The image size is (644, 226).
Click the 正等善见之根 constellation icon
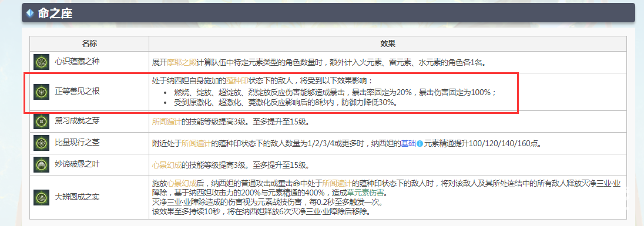(42, 92)
